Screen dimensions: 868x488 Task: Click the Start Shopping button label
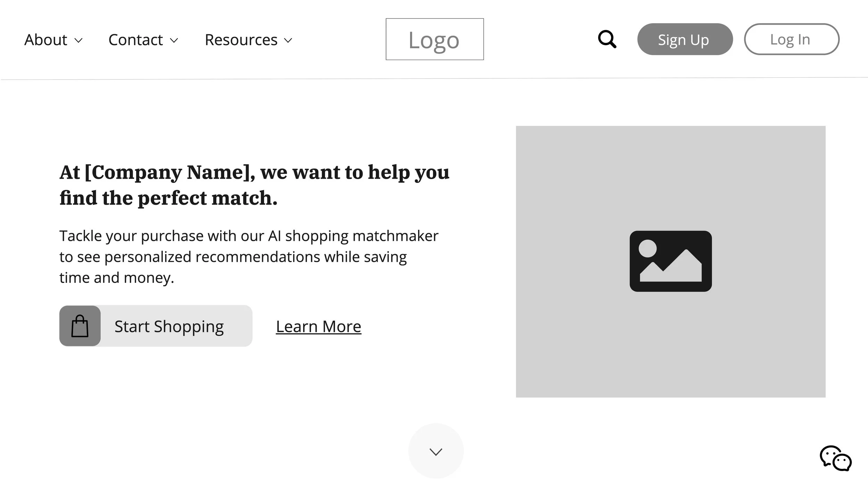[169, 326]
